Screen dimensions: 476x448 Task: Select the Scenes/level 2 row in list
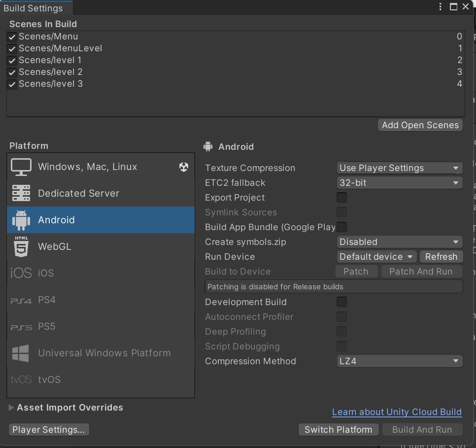click(x=51, y=72)
